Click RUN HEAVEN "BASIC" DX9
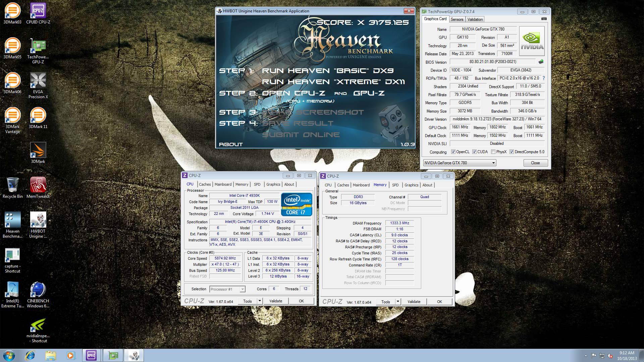Viewport: 644px width, 362px height. (328, 71)
